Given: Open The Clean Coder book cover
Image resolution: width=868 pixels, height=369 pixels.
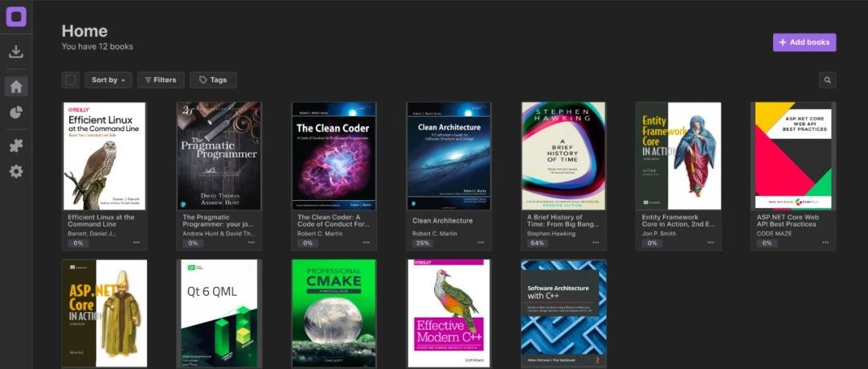Looking at the screenshot, I should [334, 156].
